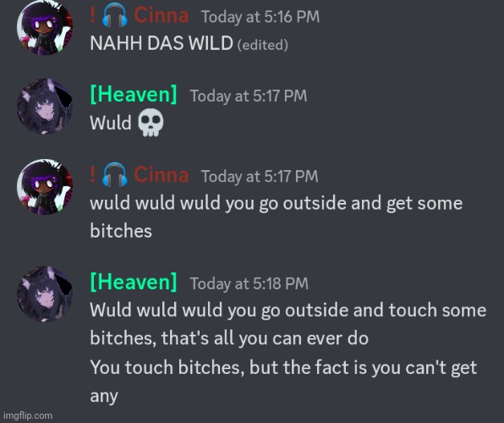The image size is (504, 423).
Task: Click the 'Today at 5:16 PM' timestamp
Action: [x=260, y=17]
